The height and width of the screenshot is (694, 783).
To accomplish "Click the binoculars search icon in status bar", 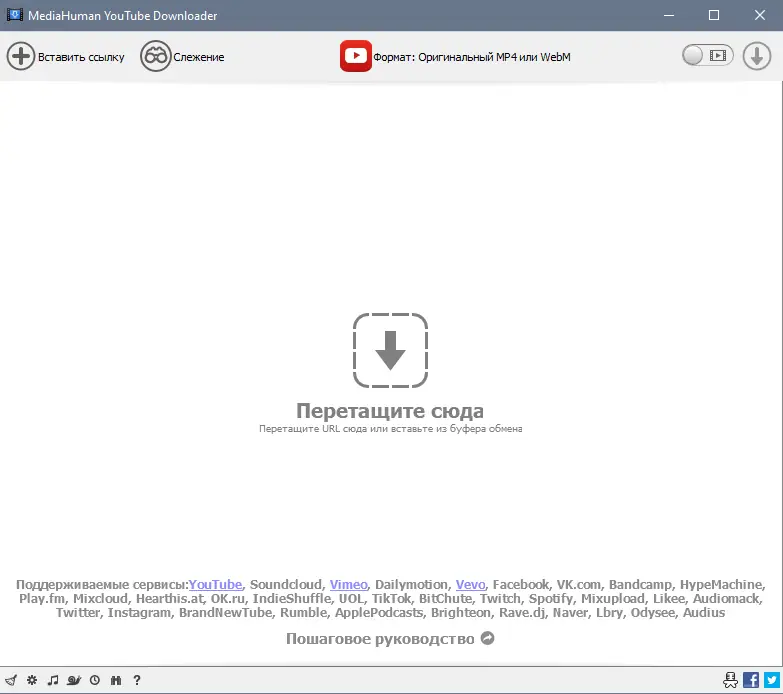I will click(x=116, y=680).
